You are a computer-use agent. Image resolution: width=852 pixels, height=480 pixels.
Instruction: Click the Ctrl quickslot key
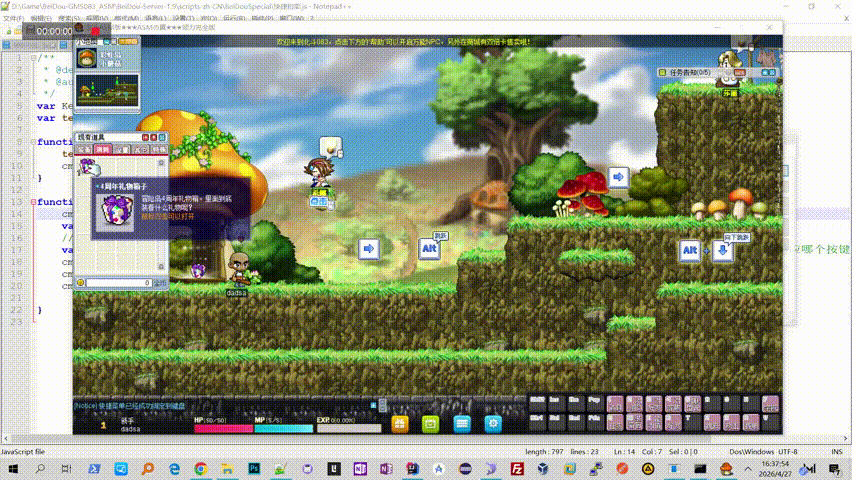(x=537, y=422)
